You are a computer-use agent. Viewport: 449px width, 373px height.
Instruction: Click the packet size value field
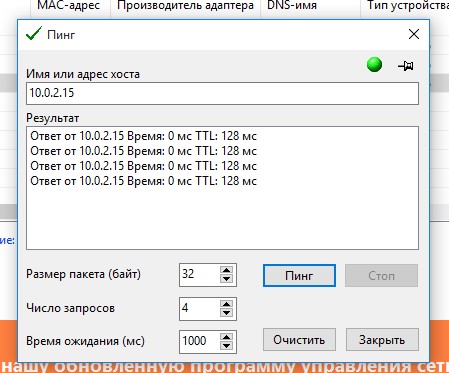point(199,275)
